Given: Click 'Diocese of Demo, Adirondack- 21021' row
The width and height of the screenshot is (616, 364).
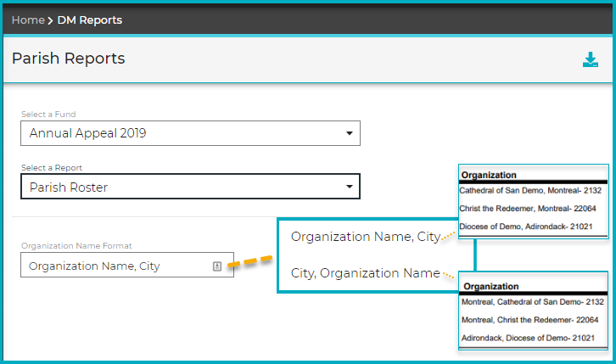Looking at the screenshot, I should coord(526,227).
